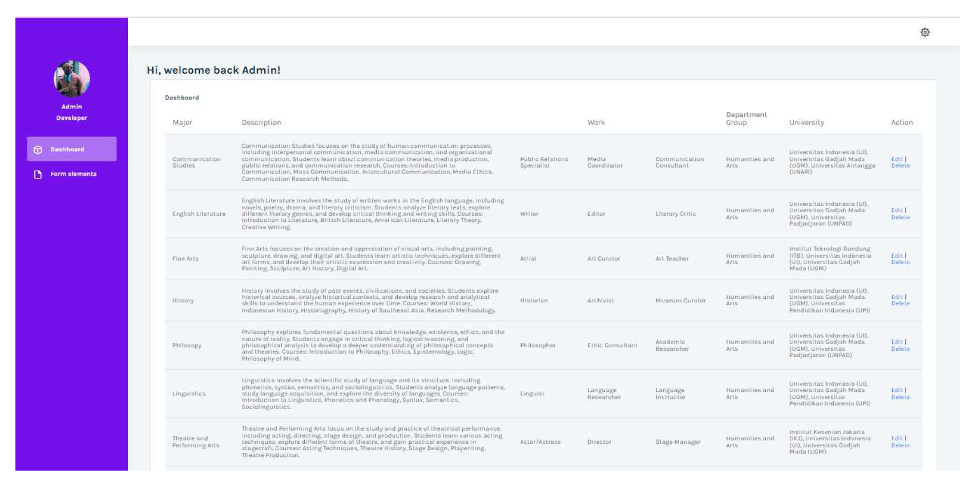Viewport: 980px width, 494px height.
Task: Edit the Communication Studies row
Action: click(x=897, y=159)
